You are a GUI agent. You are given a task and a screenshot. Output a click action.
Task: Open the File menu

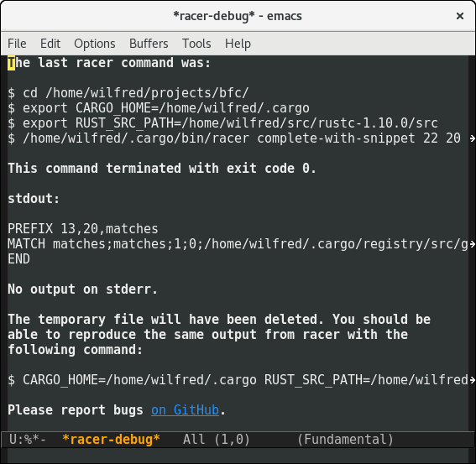[17, 44]
